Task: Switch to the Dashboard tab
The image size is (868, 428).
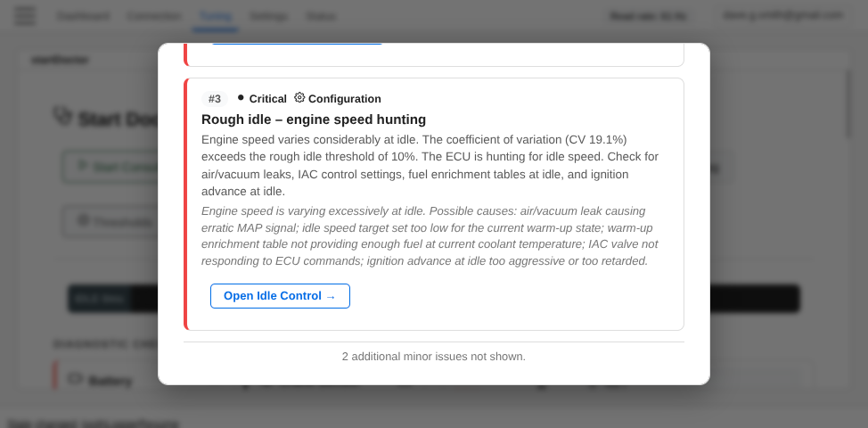Action: (83, 16)
